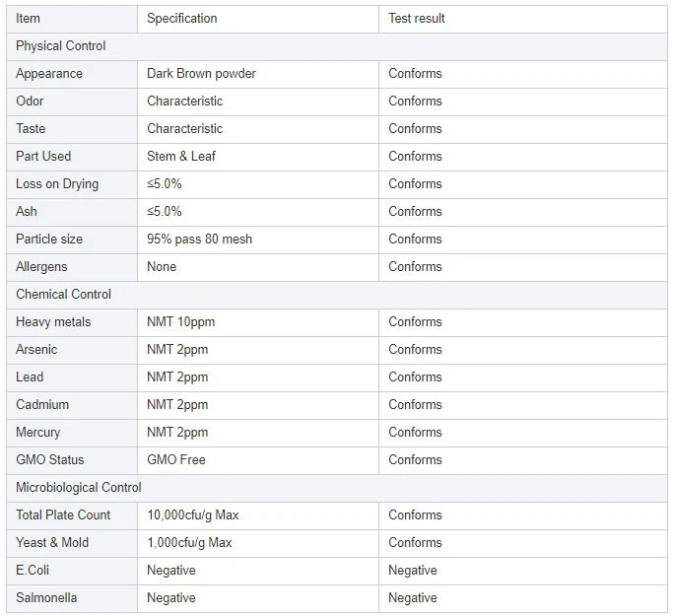Click the 'Test result' column header cell
The width and height of the screenshot is (673, 616).
(x=417, y=18)
